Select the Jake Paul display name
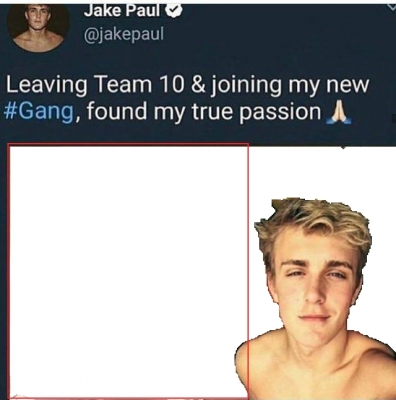 (x=123, y=11)
